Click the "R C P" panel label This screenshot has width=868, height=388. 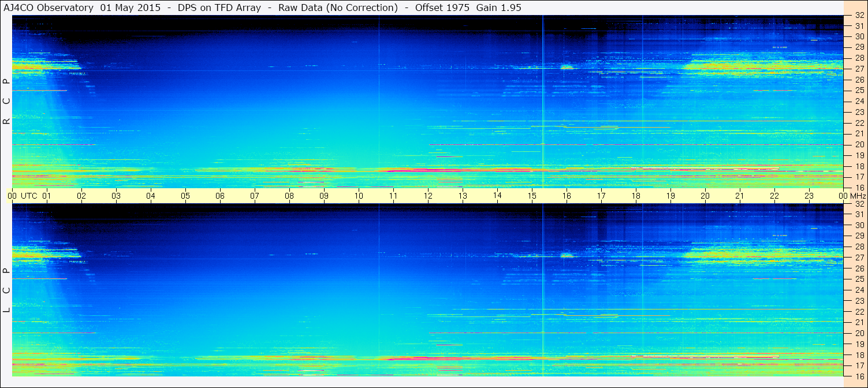point(7,102)
